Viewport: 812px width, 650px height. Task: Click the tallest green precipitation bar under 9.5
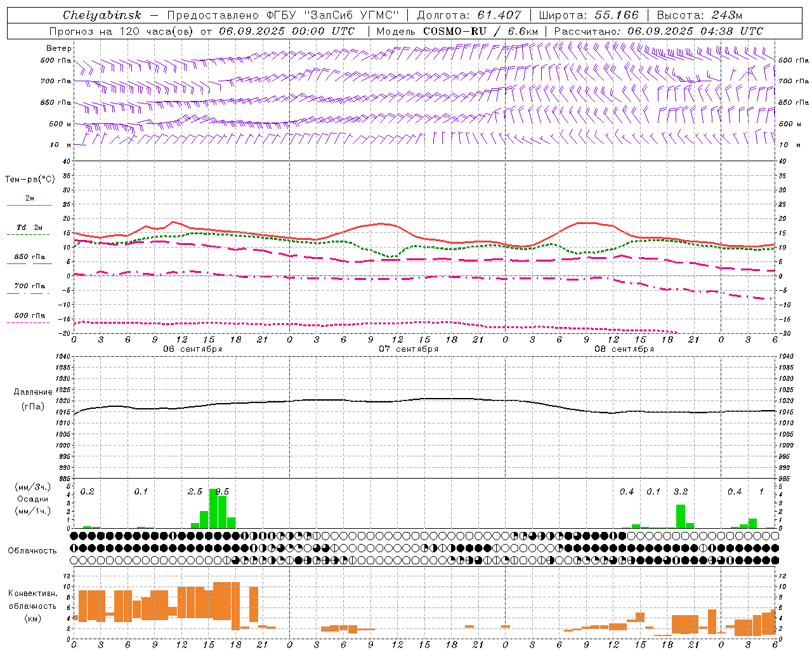[x=213, y=508]
